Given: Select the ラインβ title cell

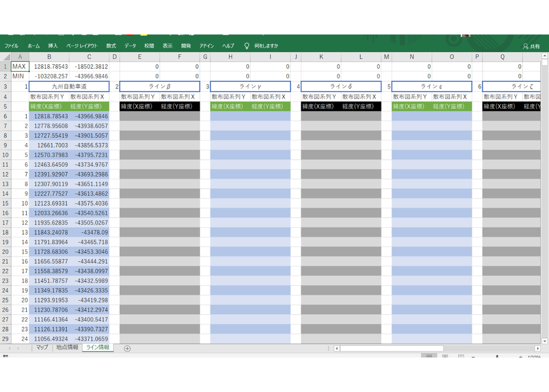Looking at the screenshot, I should click(x=160, y=87).
